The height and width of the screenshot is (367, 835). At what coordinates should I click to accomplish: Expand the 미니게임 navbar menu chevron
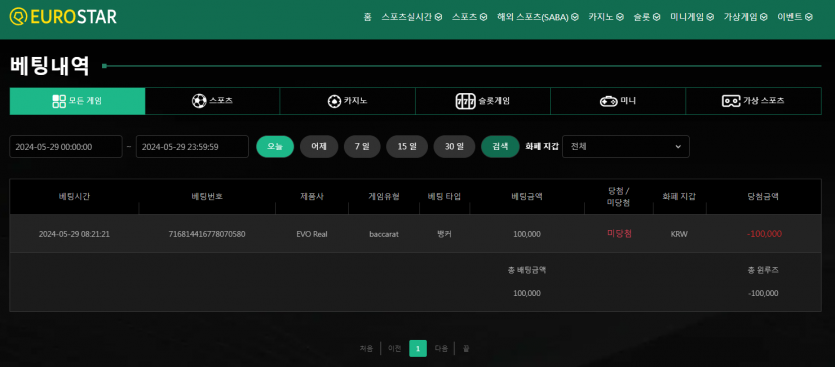(710, 17)
